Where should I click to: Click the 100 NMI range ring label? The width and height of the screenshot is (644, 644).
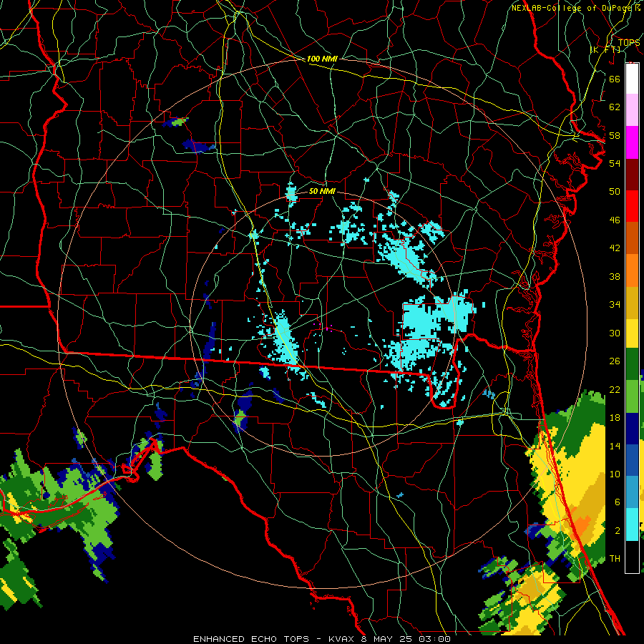tap(322, 59)
